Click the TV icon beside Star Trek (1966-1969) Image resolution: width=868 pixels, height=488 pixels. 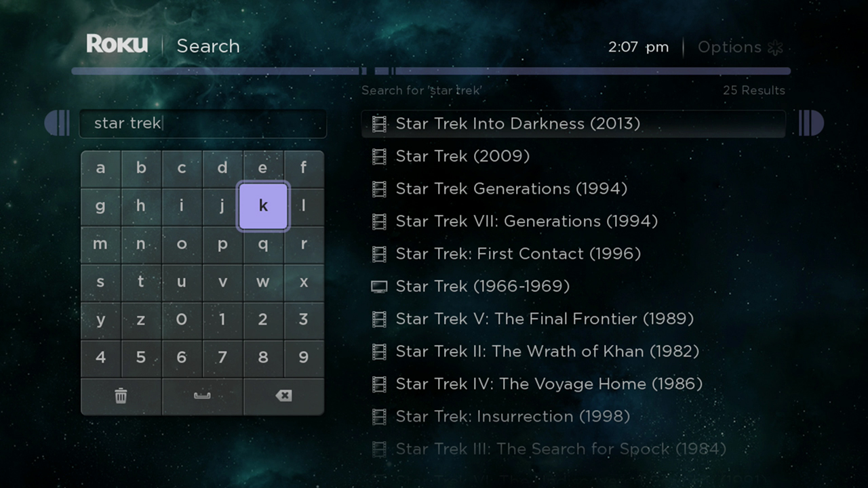pos(379,286)
